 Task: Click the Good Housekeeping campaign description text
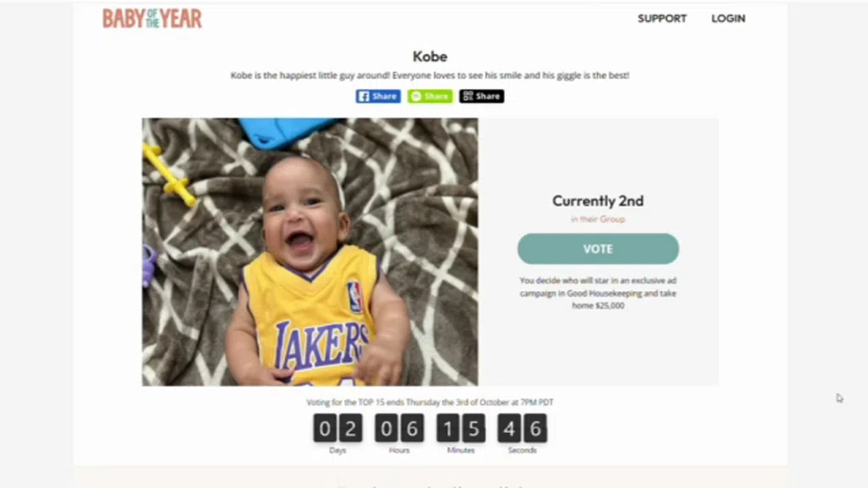pos(598,292)
